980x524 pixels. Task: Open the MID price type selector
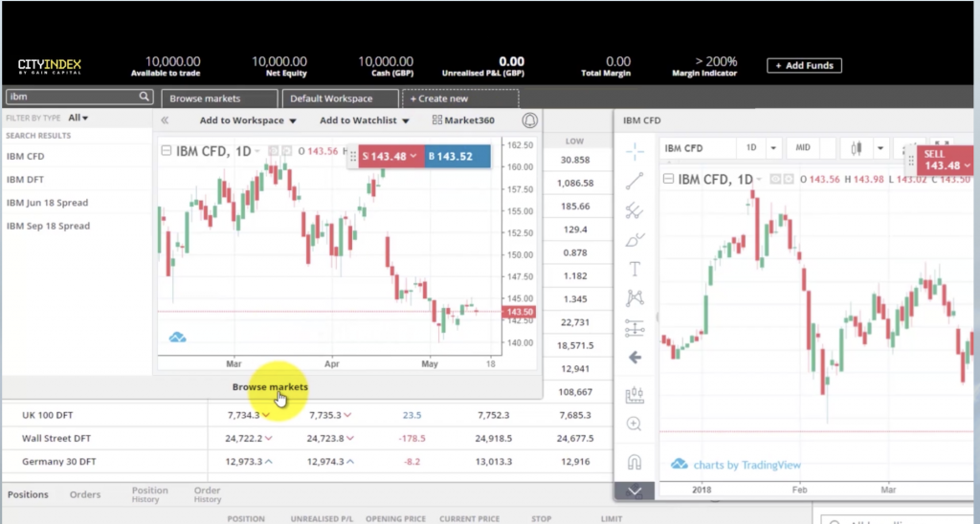point(803,148)
